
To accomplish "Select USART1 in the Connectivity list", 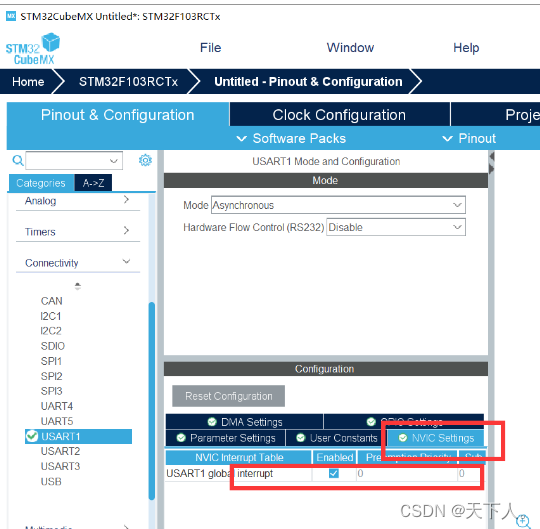I will [79, 436].
